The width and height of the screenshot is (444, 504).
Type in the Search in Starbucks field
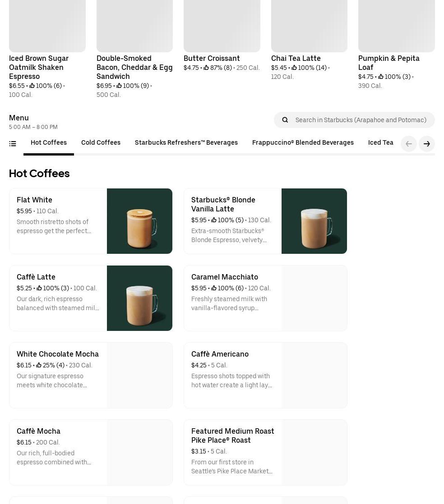click(361, 120)
